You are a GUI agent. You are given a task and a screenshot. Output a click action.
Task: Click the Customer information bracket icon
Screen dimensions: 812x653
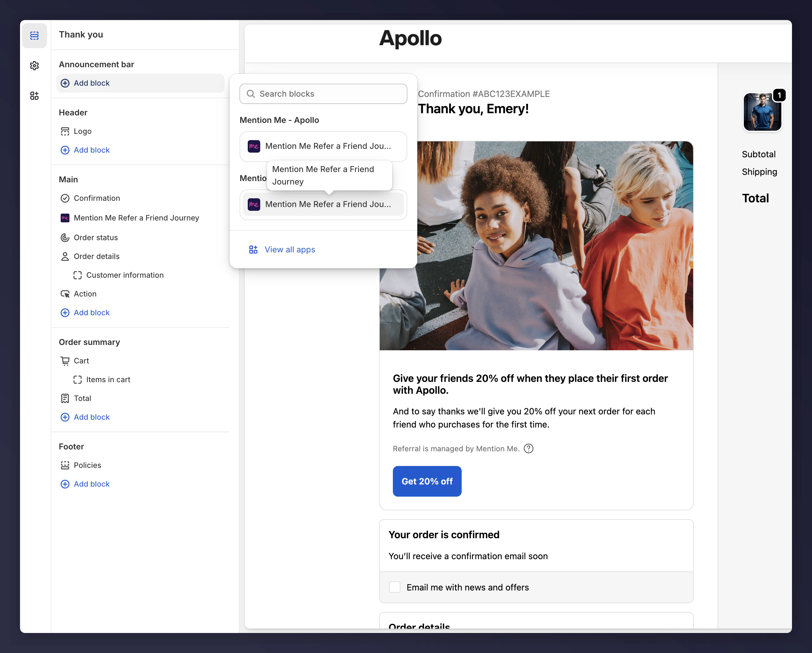pyautogui.click(x=78, y=275)
